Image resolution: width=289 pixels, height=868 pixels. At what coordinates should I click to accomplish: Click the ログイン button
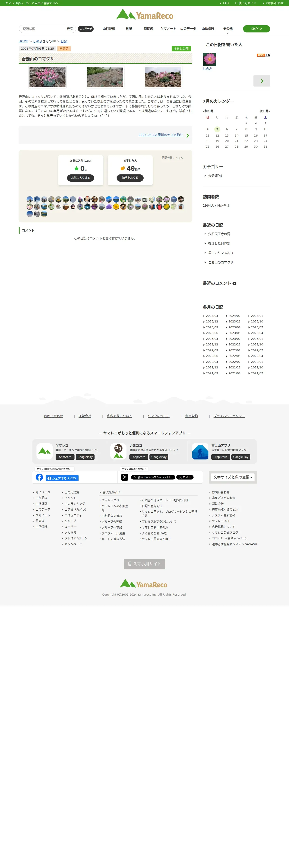256,29
